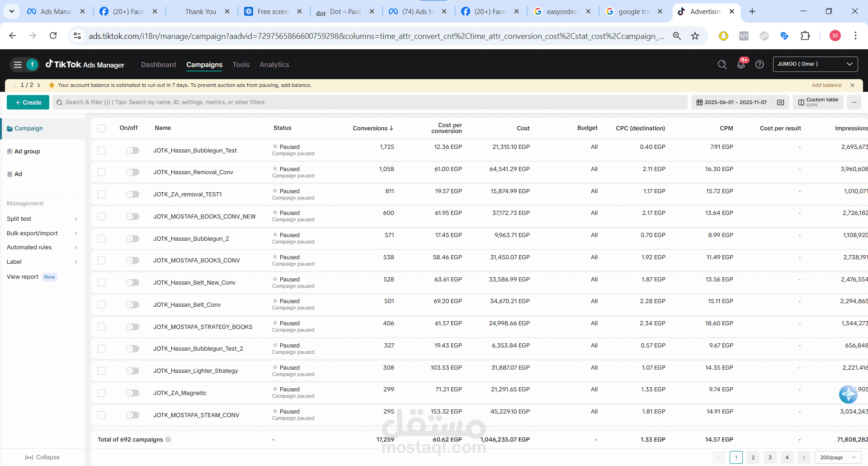Open the hamburger navigation menu
The image size is (868, 466).
tap(18, 65)
